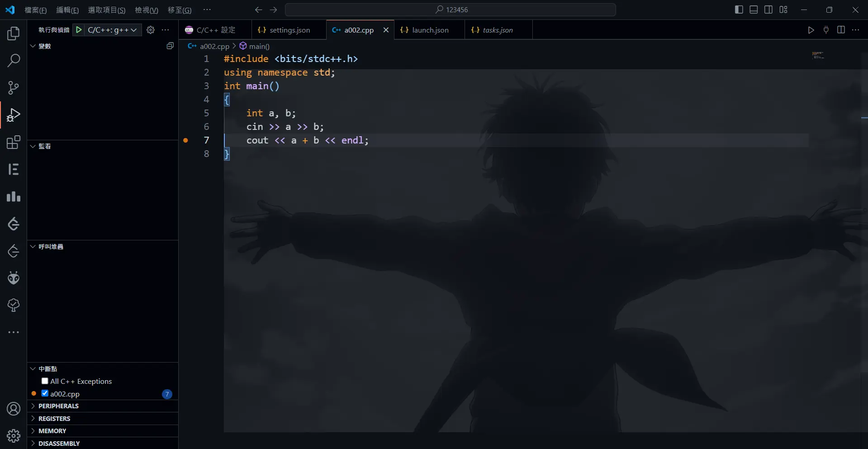Open the C/C++: g++ configuration dropdown
This screenshot has width=868, height=449.
(112, 30)
